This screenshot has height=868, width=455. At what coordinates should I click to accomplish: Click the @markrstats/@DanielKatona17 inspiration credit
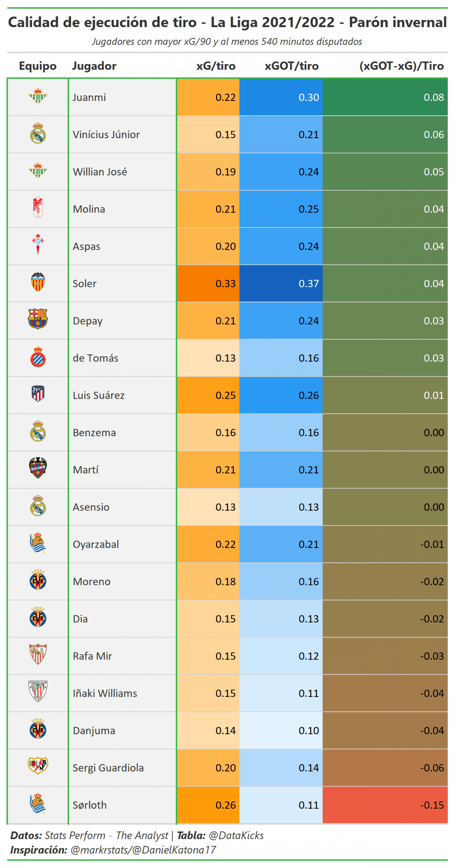pos(143,850)
